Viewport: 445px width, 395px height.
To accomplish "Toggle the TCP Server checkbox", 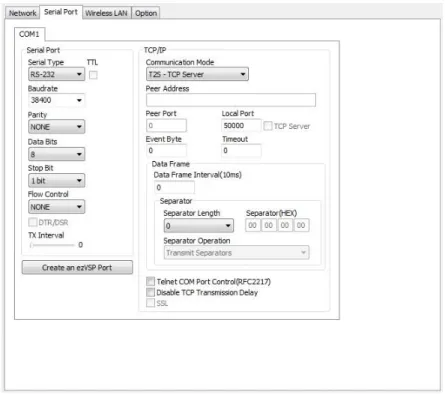I will pos(268,126).
